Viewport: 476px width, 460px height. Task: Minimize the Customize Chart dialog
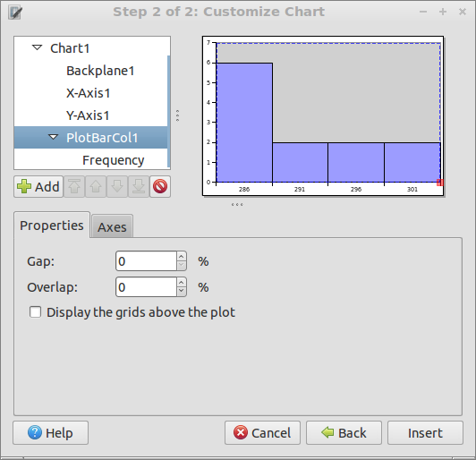[x=423, y=12]
